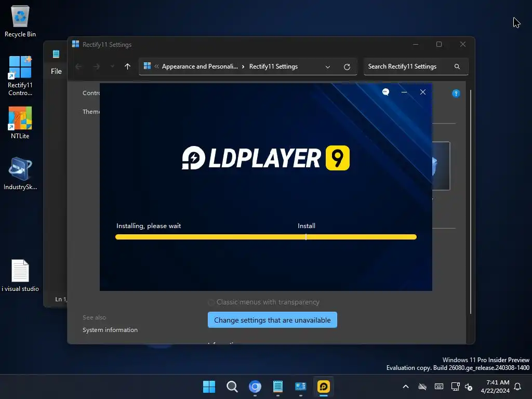Open the File menu in Notepad window

56,71
